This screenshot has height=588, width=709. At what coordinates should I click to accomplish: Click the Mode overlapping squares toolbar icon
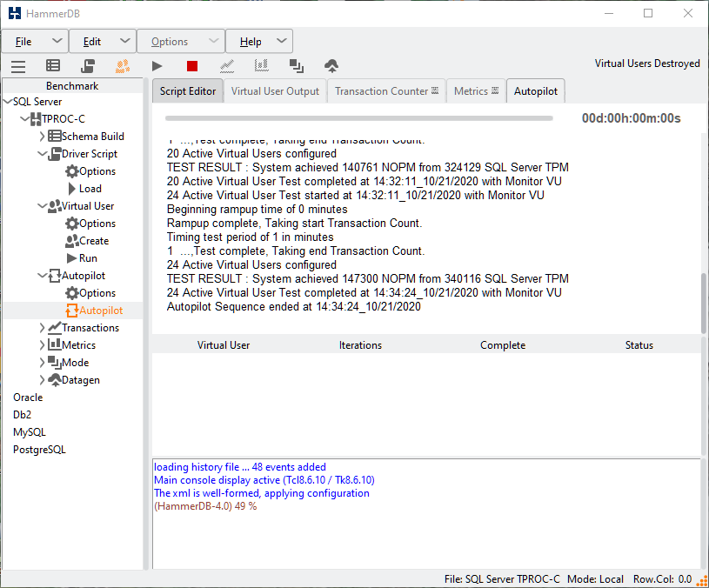(296, 66)
